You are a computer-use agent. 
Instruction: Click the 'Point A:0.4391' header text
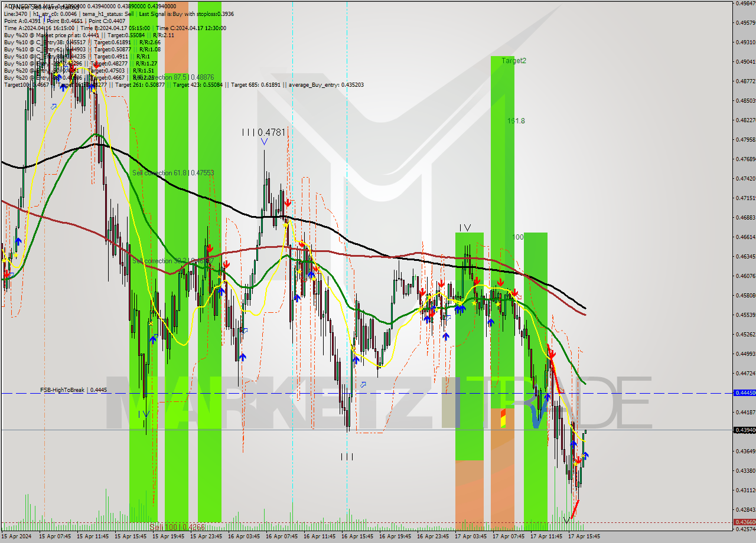point(22,21)
